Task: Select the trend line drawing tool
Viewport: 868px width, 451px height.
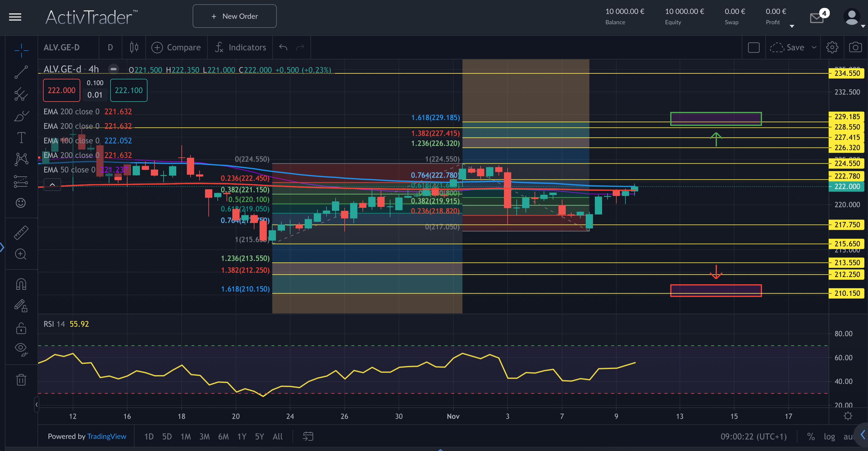Action: click(x=21, y=72)
